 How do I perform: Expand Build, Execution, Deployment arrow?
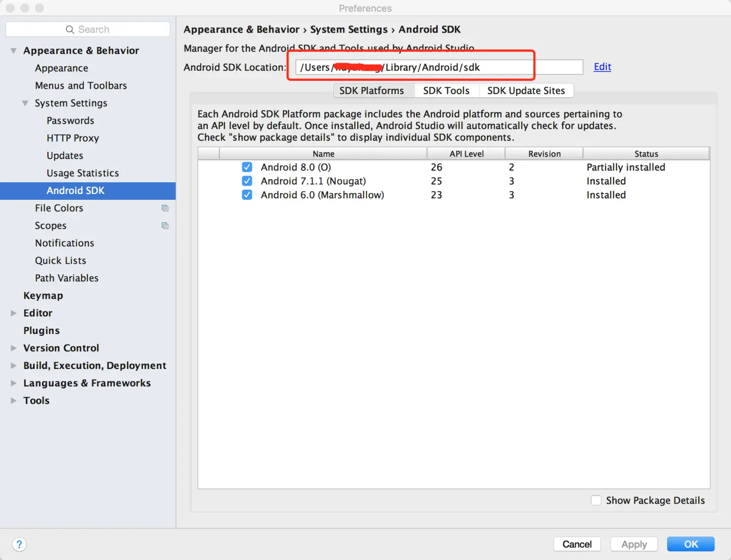click(x=14, y=366)
